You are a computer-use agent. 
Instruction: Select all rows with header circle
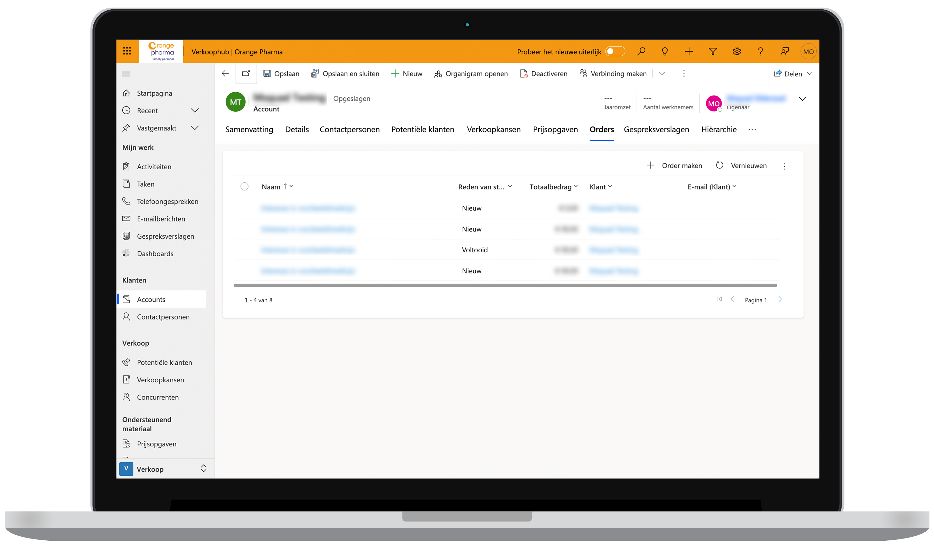click(245, 187)
